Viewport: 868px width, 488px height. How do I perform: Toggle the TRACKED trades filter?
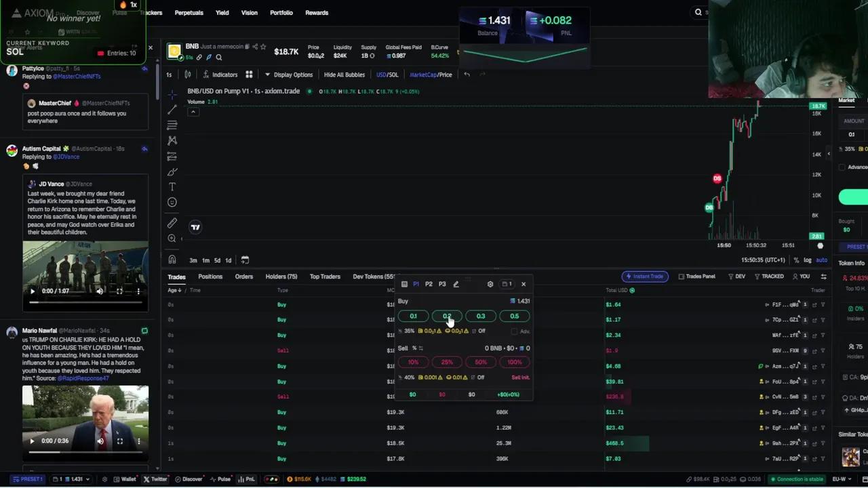[770, 277]
